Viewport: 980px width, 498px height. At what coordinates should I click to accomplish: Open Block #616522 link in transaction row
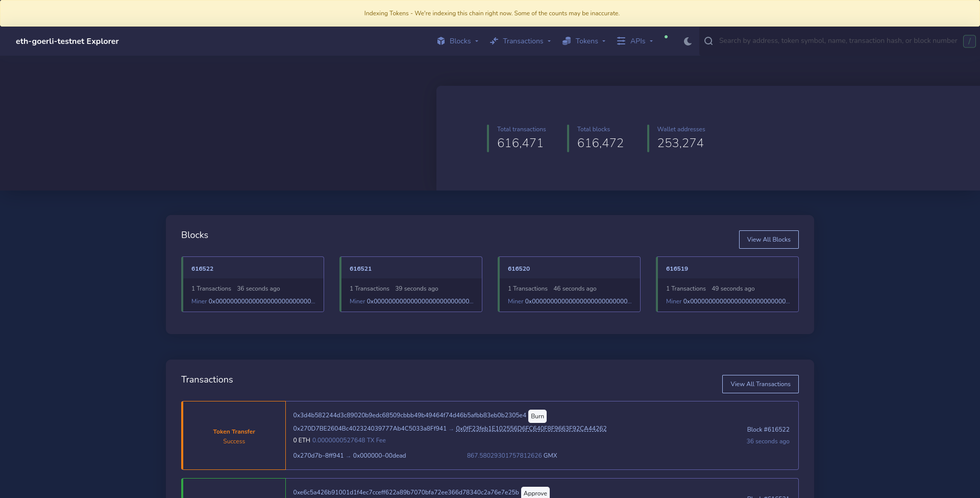(x=768, y=430)
